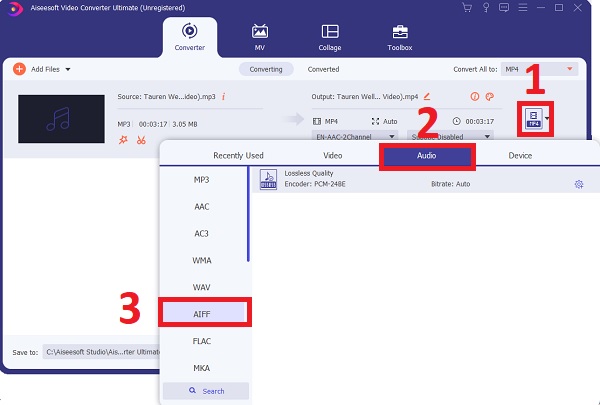Click the Aiseesoft app logo
600x405 pixels.
click(x=15, y=8)
